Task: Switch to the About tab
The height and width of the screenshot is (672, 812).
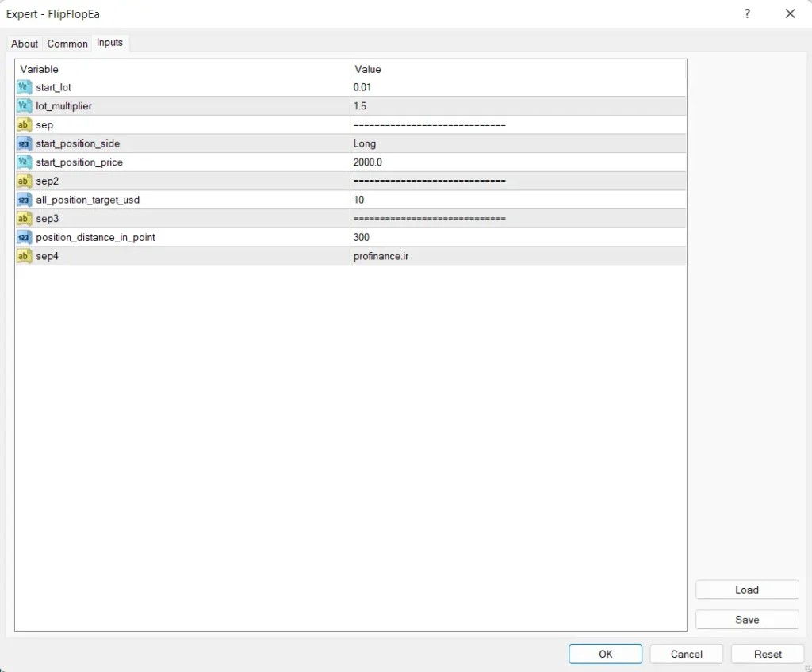Action: pyautogui.click(x=25, y=44)
